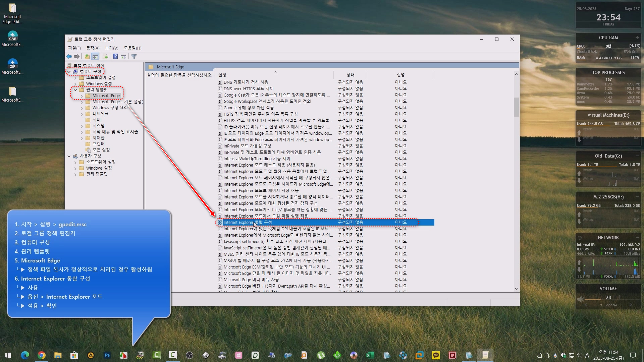This screenshot has width=644, height=362.
Task: Open File Explorer from the taskbar
Action: 58,355
